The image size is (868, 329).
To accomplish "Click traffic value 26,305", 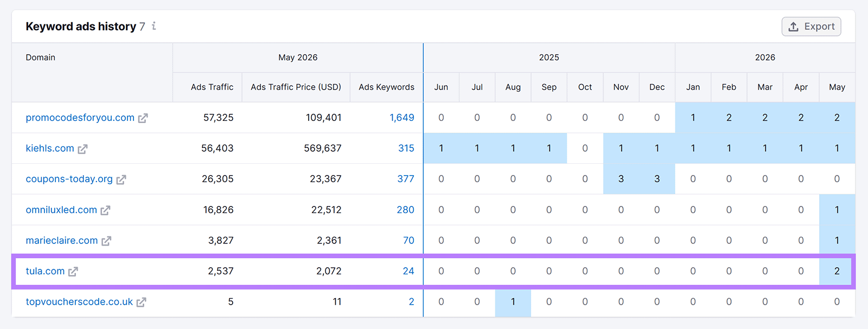I will 218,179.
